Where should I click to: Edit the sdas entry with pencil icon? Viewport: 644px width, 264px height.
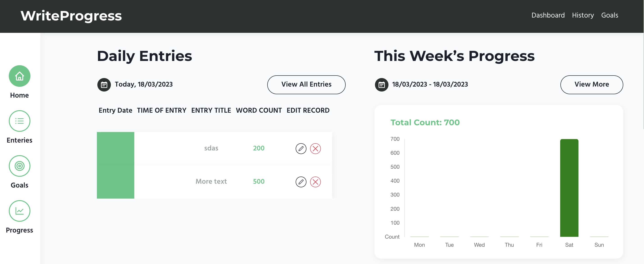301,149
